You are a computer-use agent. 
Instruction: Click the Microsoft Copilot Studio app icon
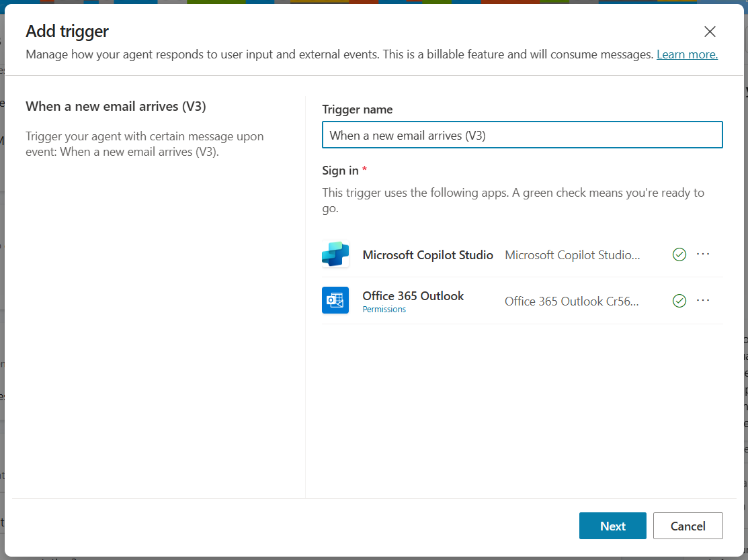point(335,254)
